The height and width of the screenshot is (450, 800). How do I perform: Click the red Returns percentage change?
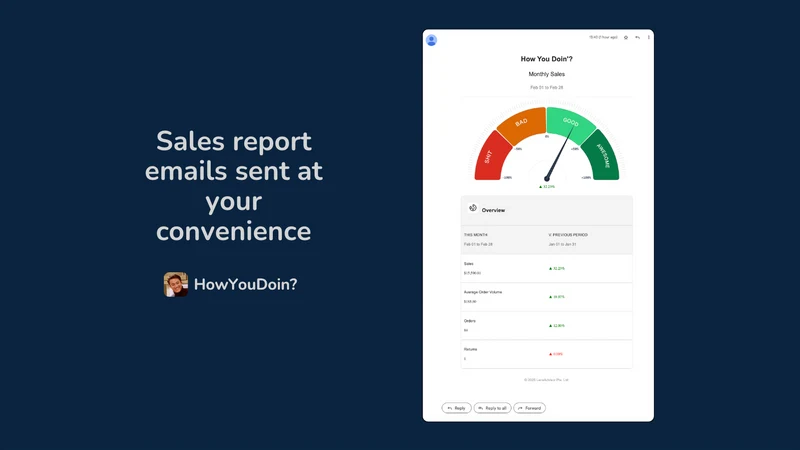click(556, 354)
